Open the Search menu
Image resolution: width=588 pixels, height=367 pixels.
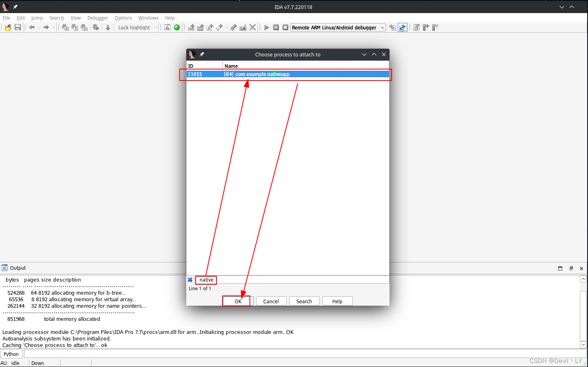57,18
